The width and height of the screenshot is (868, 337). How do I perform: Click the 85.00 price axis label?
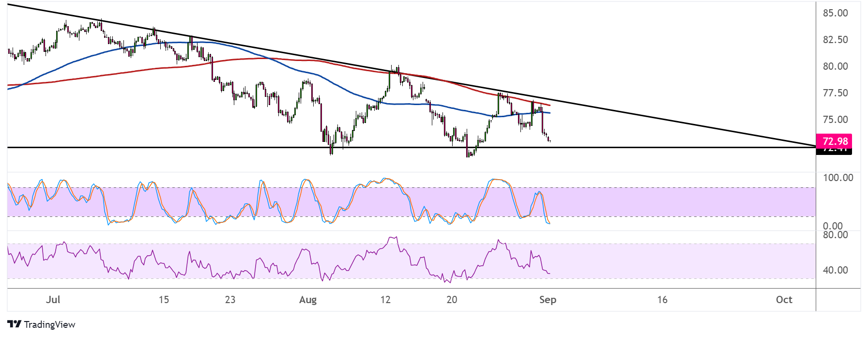pos(836,13)
